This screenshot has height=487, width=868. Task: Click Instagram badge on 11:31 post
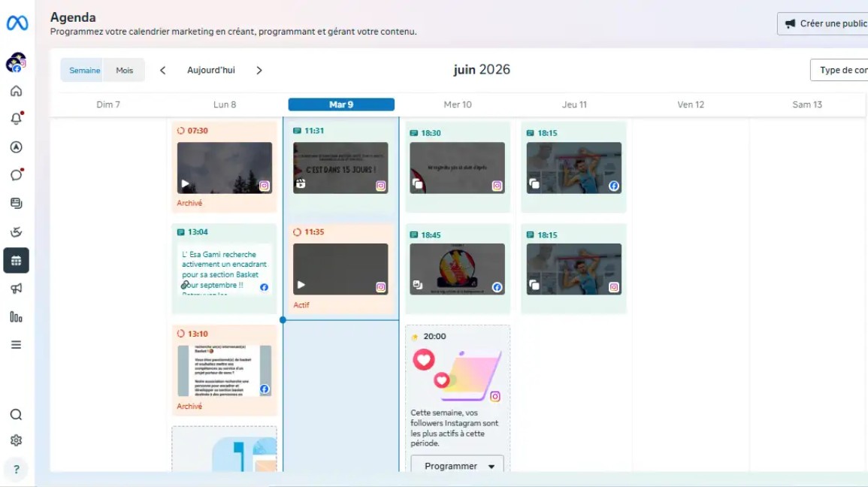click(x=381, y=186)
